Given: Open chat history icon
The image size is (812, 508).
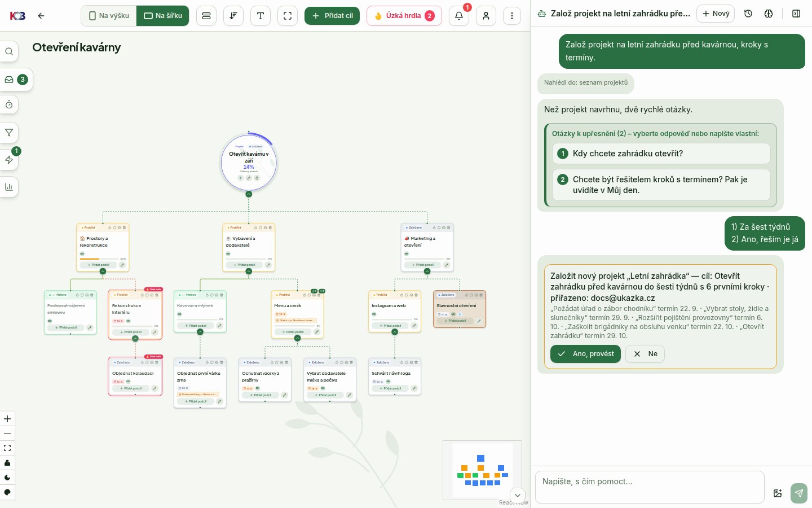Looking at the screenshot, I should point(748,14).
